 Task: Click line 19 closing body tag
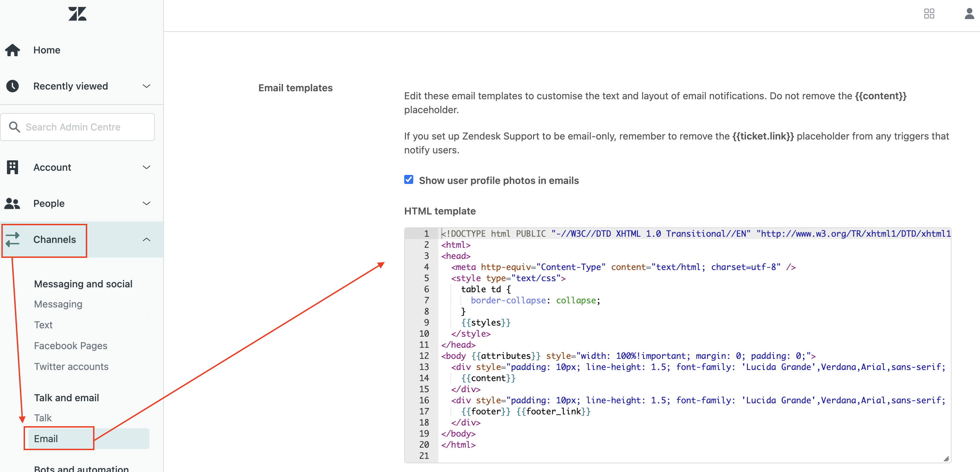[458, 433]
